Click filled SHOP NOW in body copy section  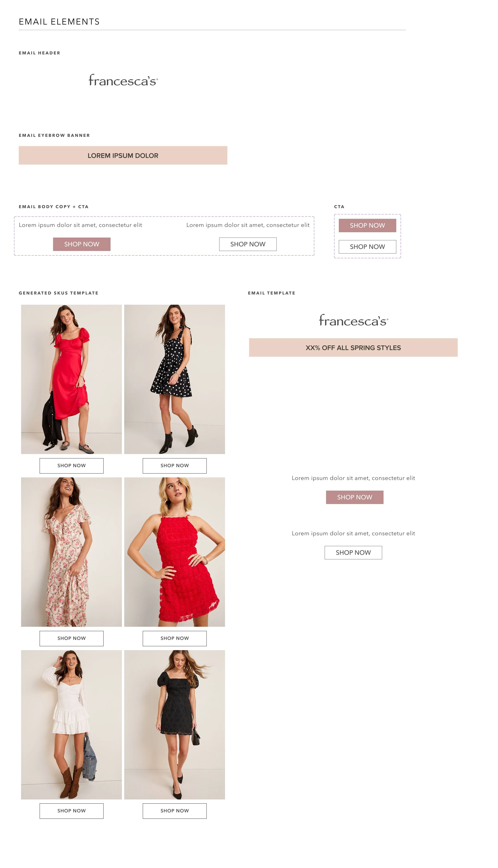[82, 244]
